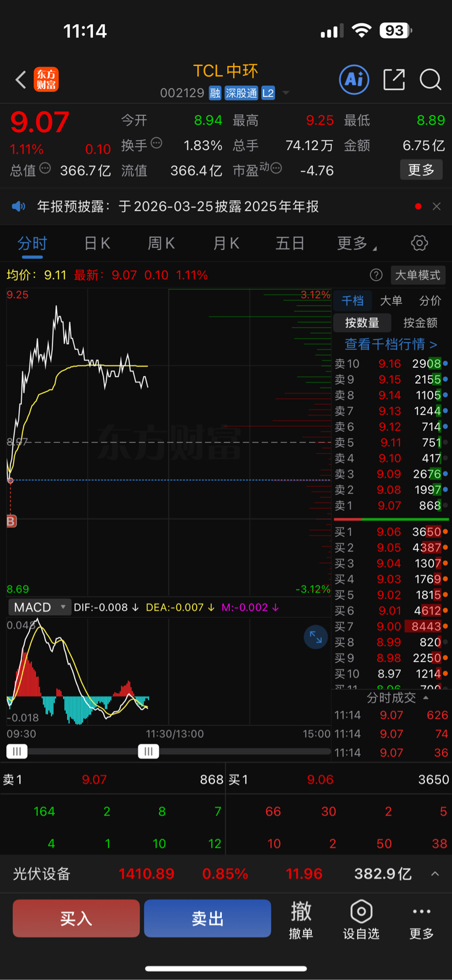
Task: Tap the back arrow icon
Action: 21,79
